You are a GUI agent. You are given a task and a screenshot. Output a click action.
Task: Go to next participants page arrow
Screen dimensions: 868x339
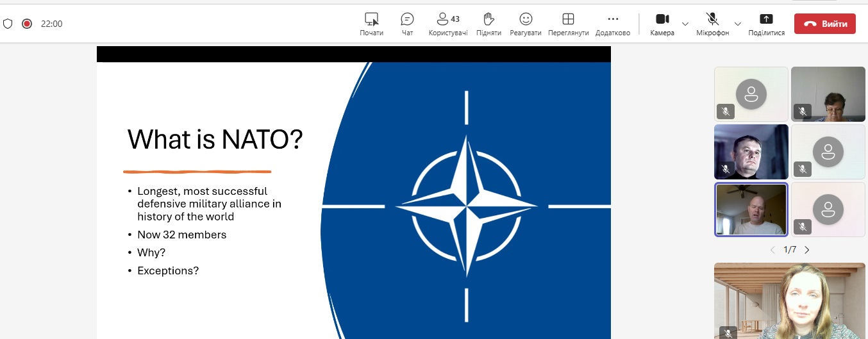pyautogui.click(x=807, y=250)
